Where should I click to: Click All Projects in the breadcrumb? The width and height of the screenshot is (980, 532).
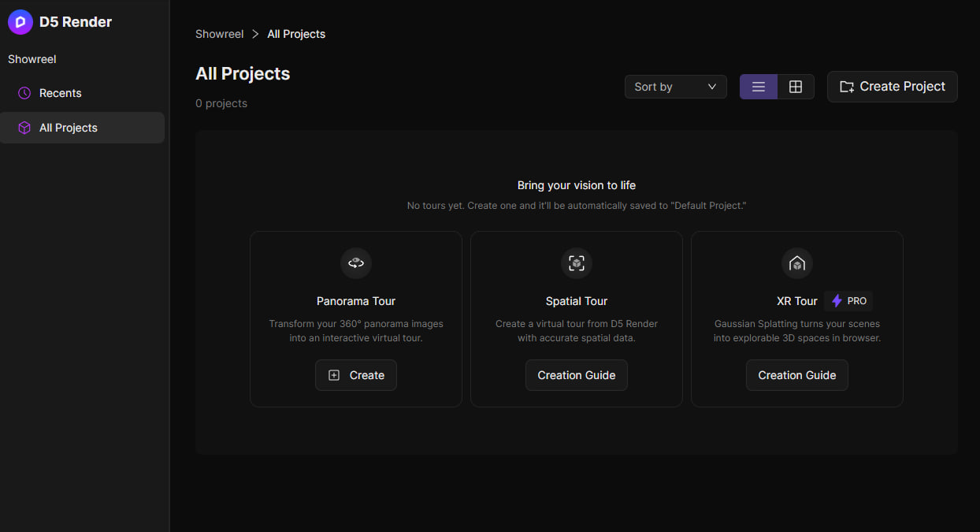296,34
